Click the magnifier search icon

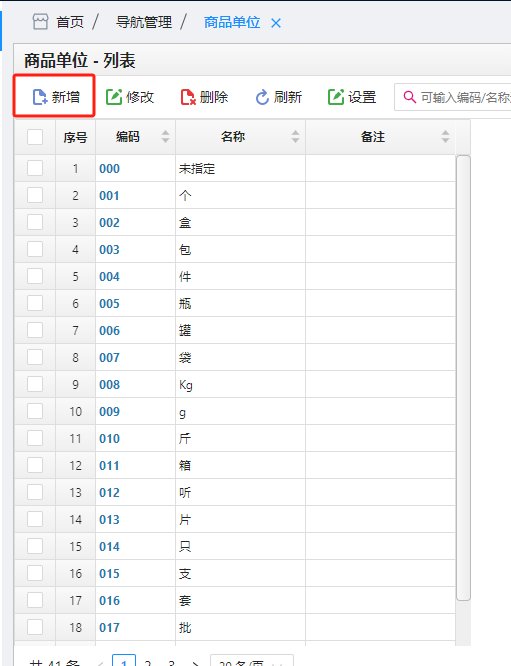[409, 97]
